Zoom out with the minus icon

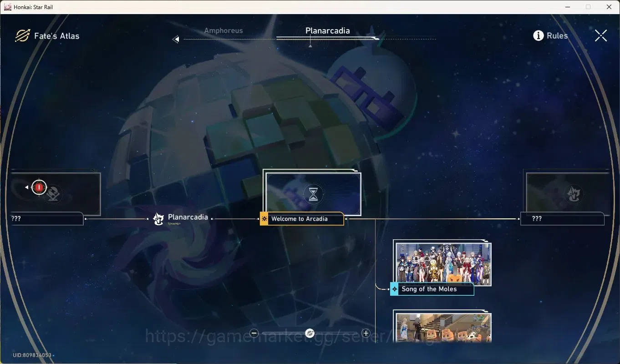[x=254, y=334]
